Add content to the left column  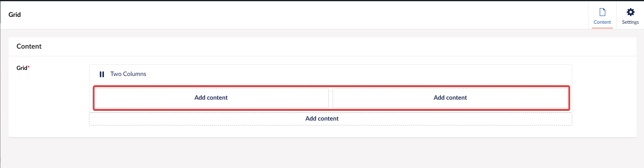(x=211, y=98)
